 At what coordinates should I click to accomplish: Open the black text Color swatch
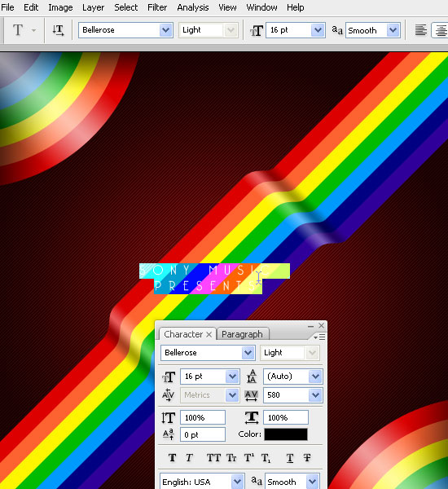(x=286, y=434)
